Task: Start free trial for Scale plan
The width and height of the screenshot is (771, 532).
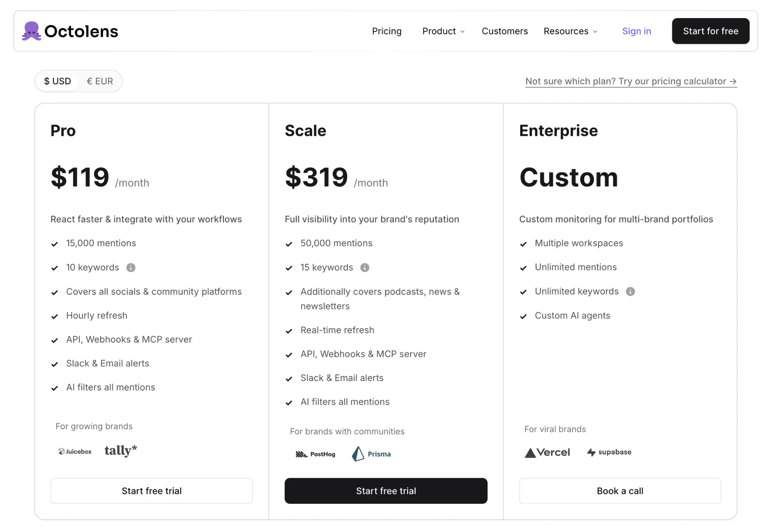Action: tap(386, 491)
